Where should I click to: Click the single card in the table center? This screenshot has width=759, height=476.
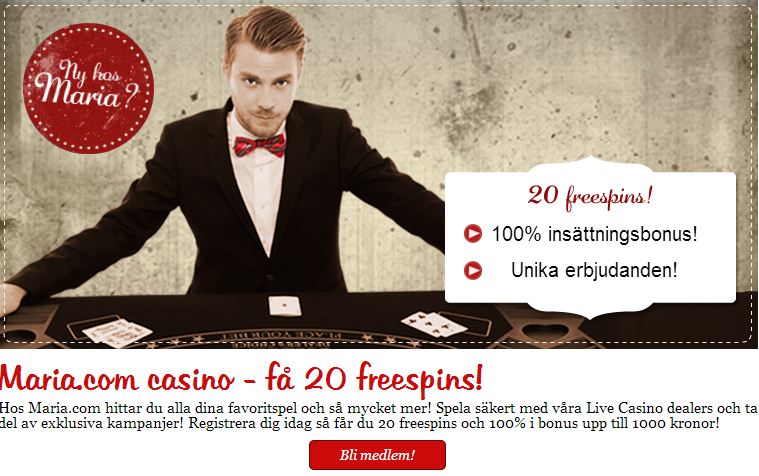pyautogui.click(x=285, y=306)
